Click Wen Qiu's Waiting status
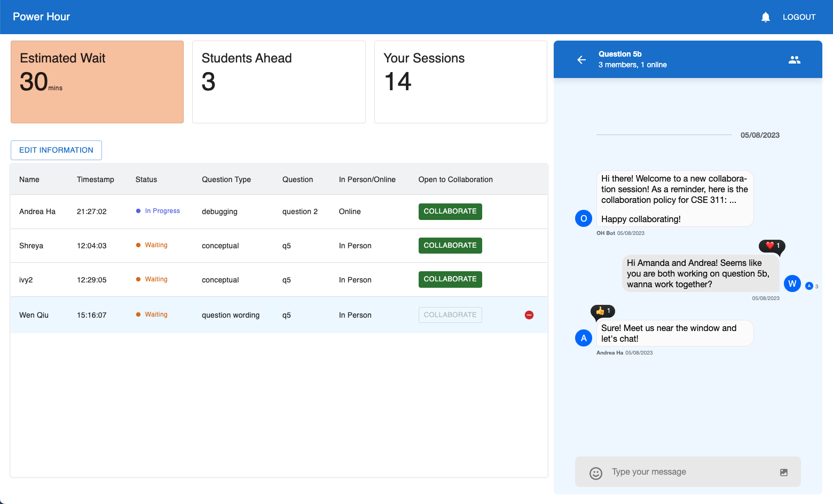The height and width of the screenshot is (504, 833). point(152,314)
